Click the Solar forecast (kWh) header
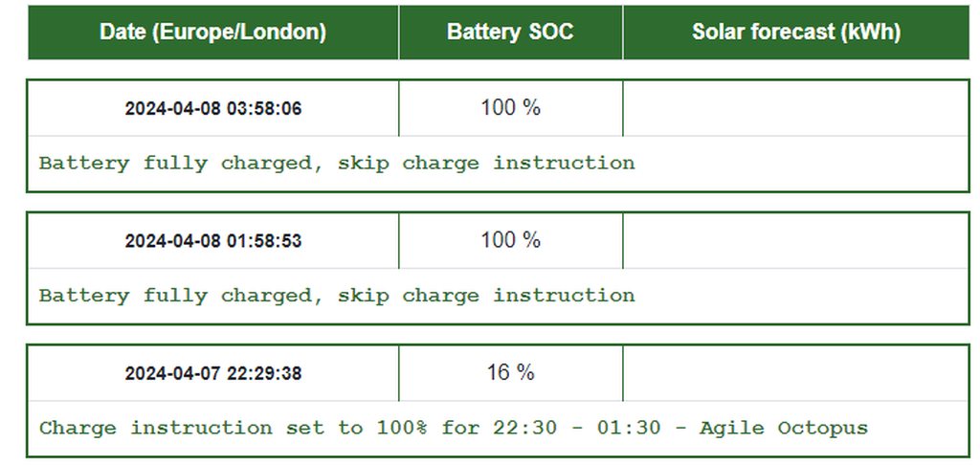This screenshot has width=980, height=465. tap(796, 32)
